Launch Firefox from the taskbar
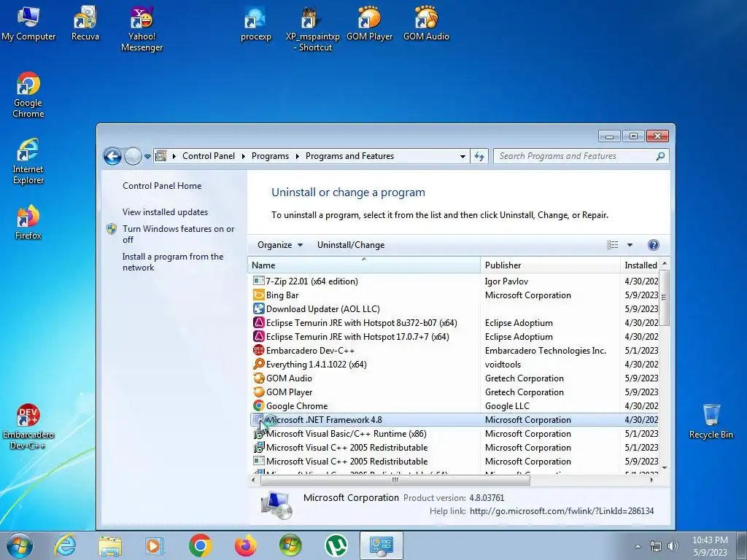 click(246, 545)
